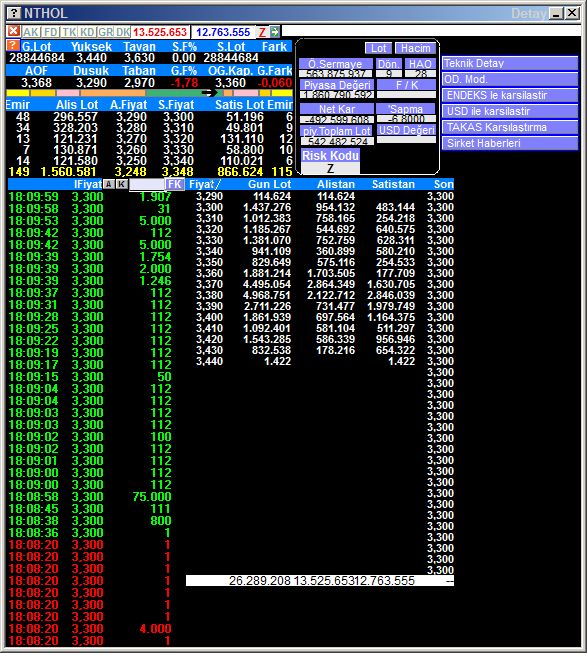
Task: Open ENDEKS ile karsilastir comparison
Action: point(510,95)
